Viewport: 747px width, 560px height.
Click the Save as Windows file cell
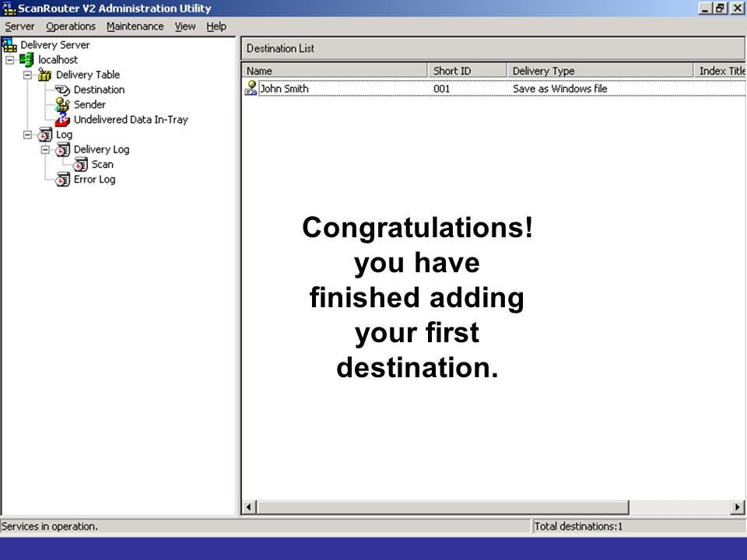(x=559, y=89)
